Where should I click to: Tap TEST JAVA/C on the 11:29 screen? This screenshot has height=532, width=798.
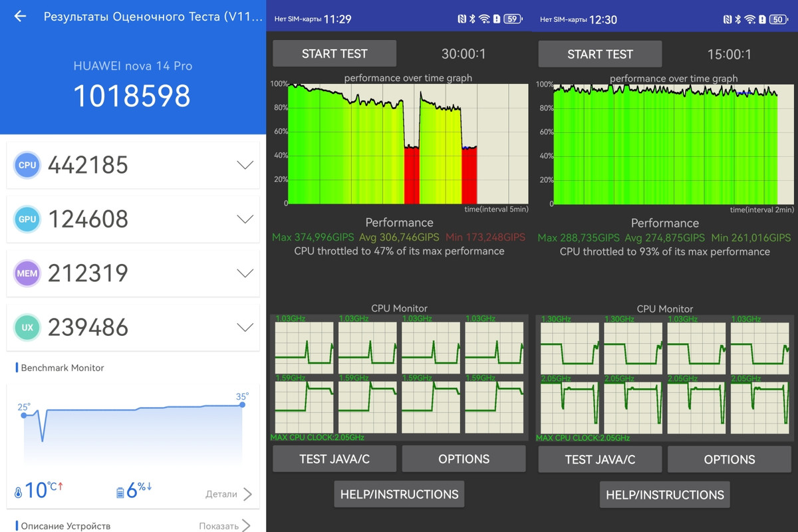(x=334, y=459)
